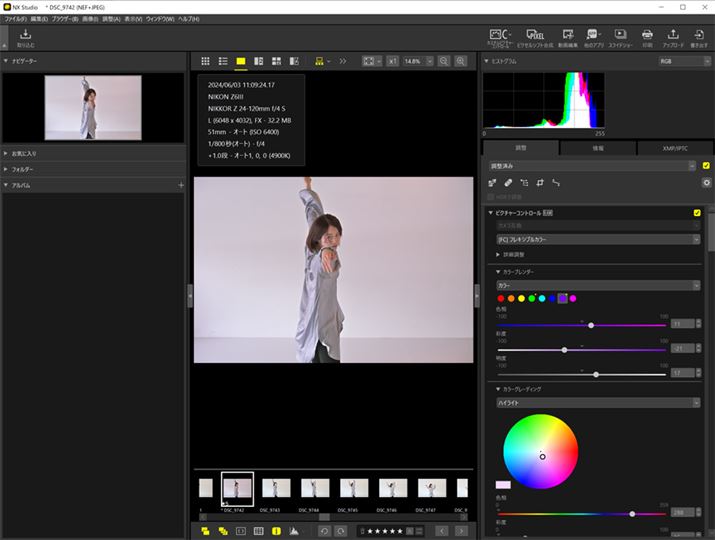Switch to thumbnail grid view
The height and width of the screenshot is (540, 715).
point(206,61)
